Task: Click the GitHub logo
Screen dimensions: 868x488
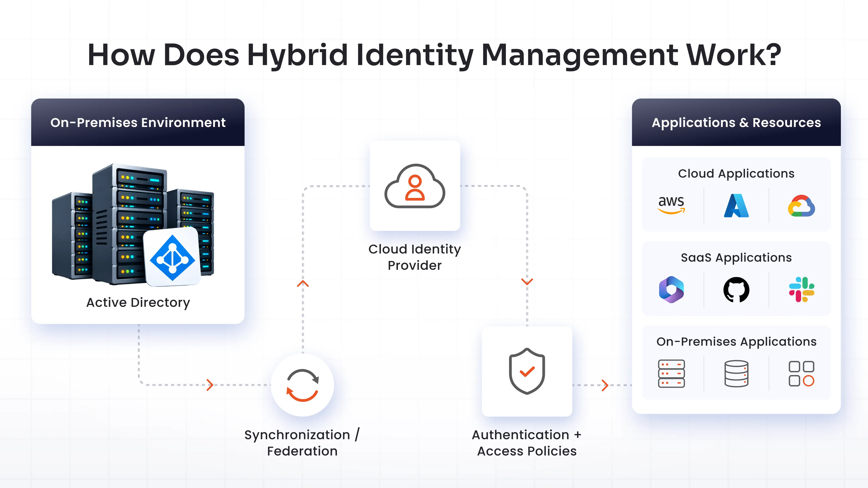Action: click(x=736, y=290)
